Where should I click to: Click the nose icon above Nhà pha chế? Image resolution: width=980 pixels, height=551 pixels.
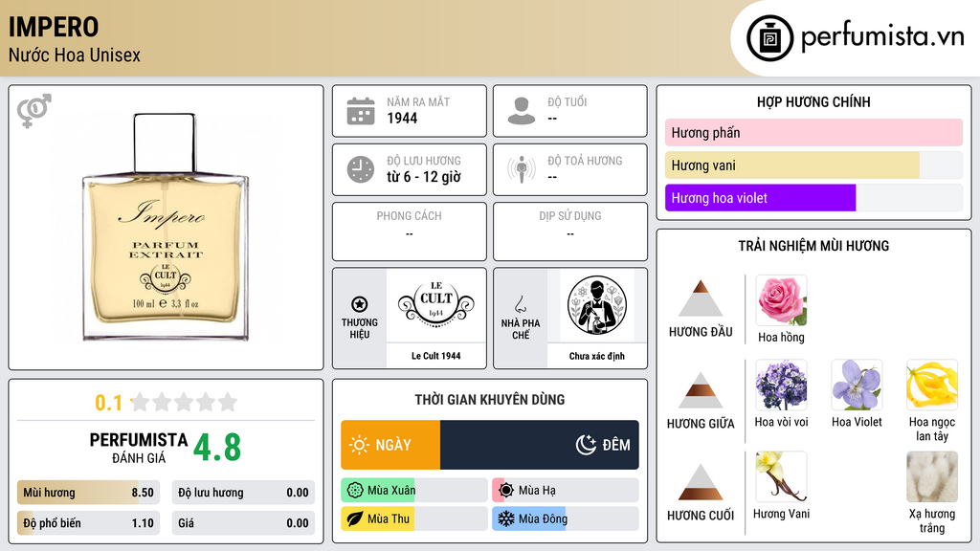click(520, 304)
